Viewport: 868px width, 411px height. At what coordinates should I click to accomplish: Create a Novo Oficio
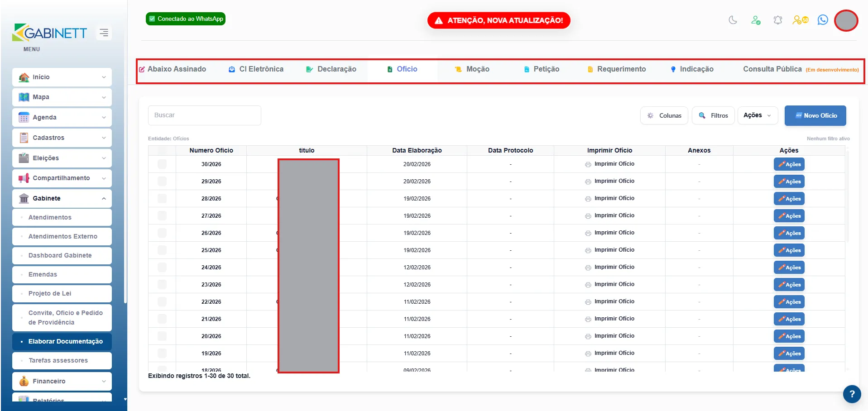click(x=815, y=115)
